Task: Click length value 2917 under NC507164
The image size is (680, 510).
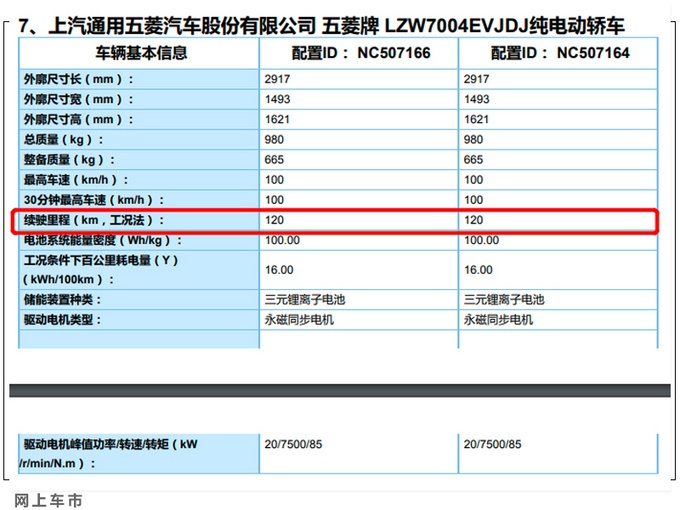Action: (x=476, y=79)
